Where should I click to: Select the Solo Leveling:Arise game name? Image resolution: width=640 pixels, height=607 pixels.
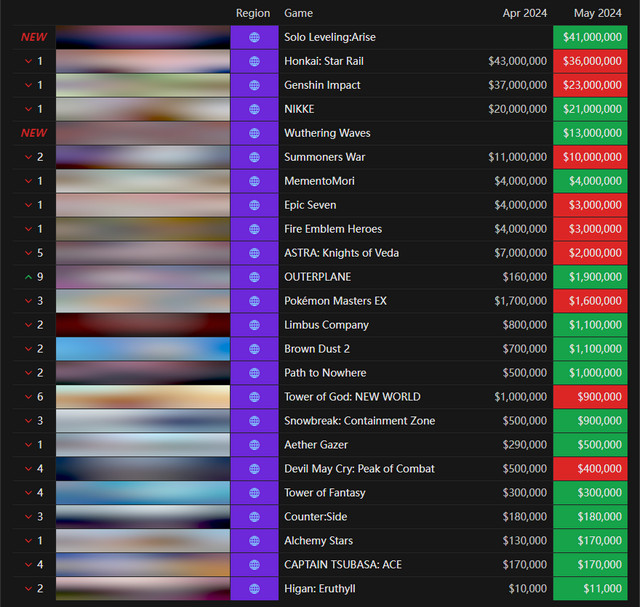pyautogui.click(x=330, y=37)
